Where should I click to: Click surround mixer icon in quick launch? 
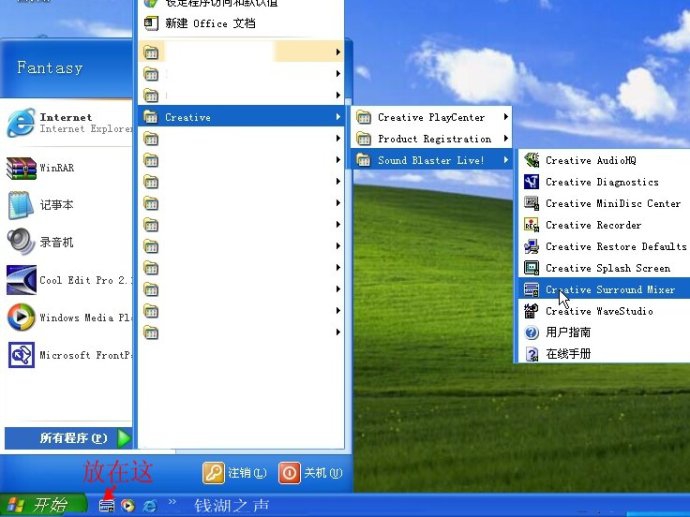coord(106,506)
